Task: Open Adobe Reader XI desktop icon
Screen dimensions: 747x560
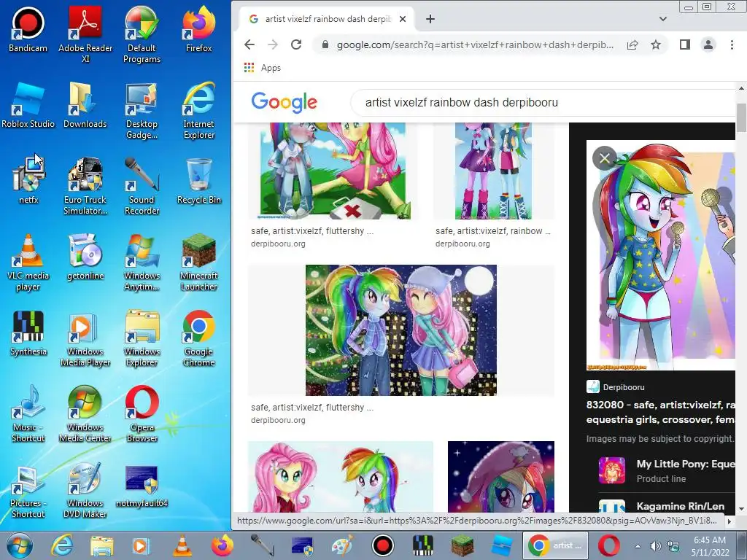Action: pyautogui.click(x=85, y=34)
